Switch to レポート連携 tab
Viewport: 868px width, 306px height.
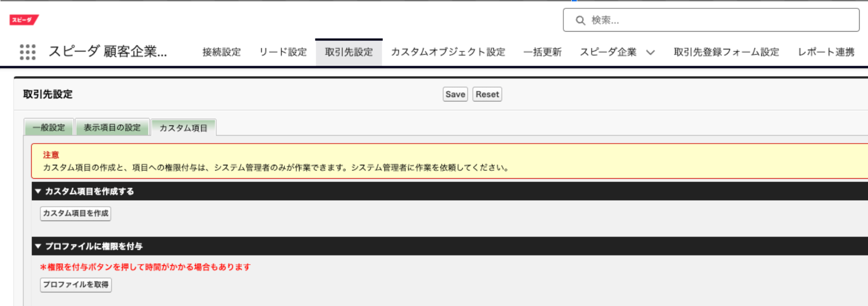pyautogui.click(x=826, y=52)
